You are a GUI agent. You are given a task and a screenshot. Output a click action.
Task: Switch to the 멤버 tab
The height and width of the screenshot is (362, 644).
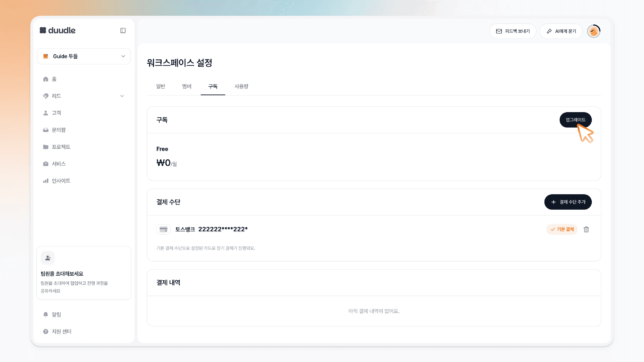pyautogui.click(x=186, y=86)
